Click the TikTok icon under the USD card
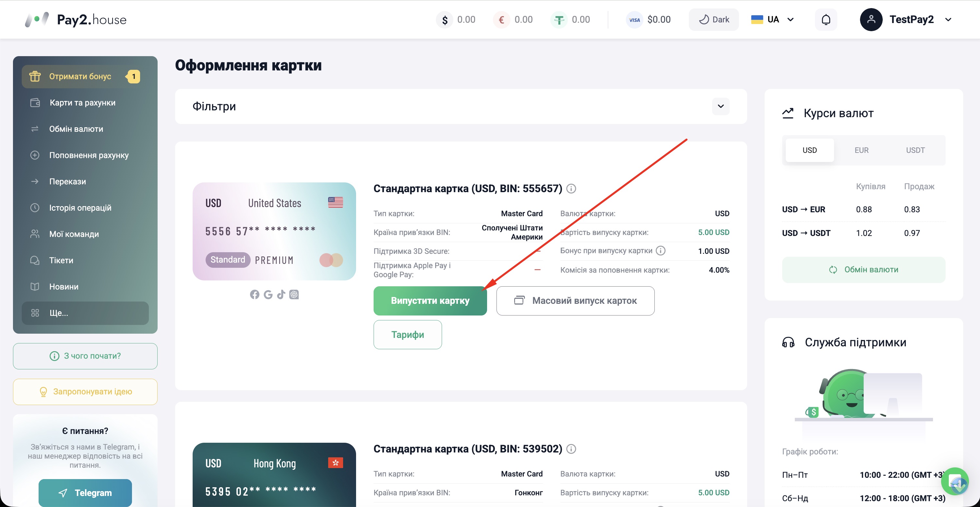The width and height of the screenshot is (980, 507). pos(281,294)
